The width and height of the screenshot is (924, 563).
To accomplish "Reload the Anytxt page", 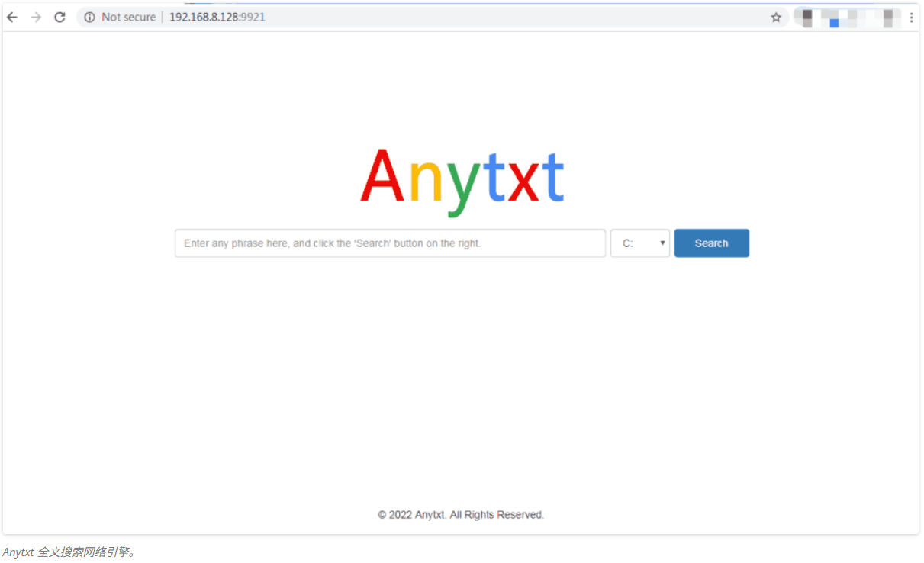I will [x=60, y=17].
